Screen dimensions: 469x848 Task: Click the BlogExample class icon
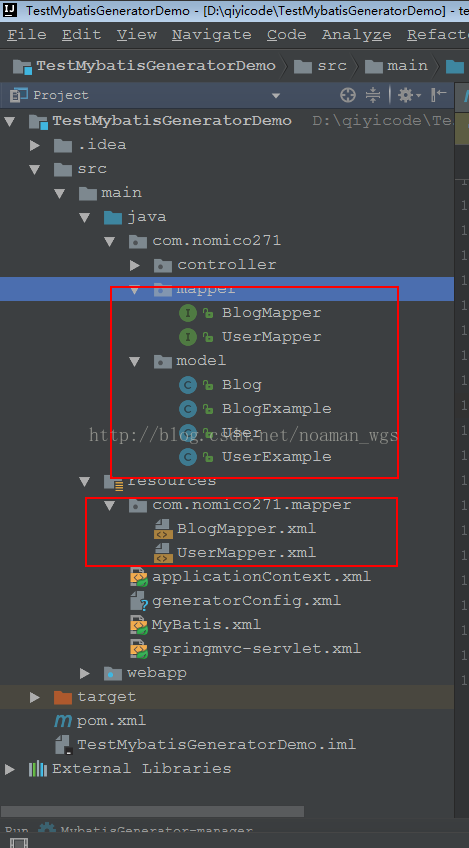pos(188,409)
